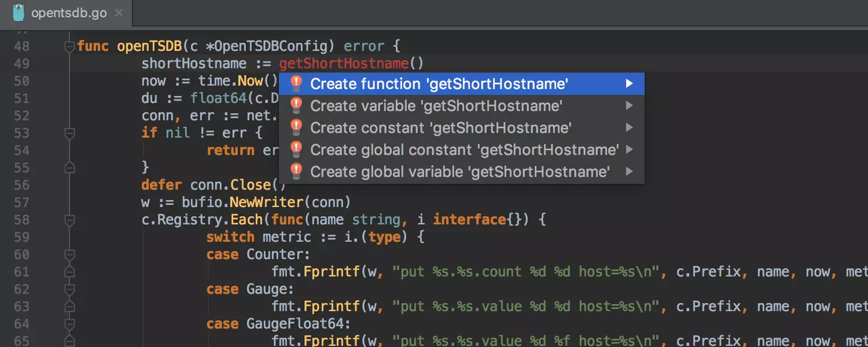The height and width of the screenshot is (347, 868).
Task: Expand the submenu arrow for Create variable 'getShortHostname'
Action: coord(629,106)
